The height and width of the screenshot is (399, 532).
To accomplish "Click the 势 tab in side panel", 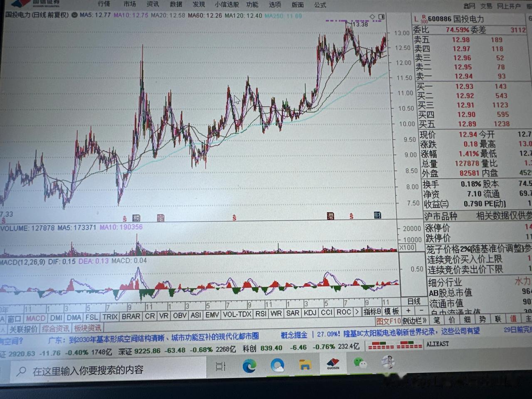I will 482,319.
